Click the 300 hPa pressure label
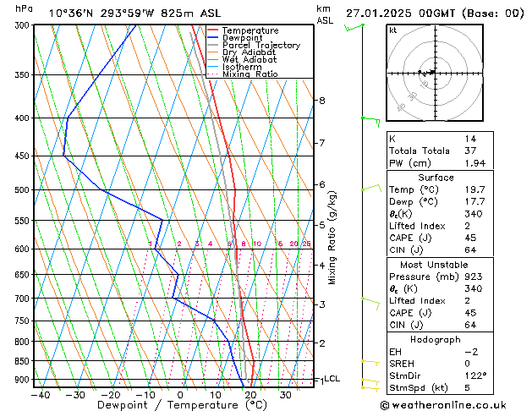 24,25
